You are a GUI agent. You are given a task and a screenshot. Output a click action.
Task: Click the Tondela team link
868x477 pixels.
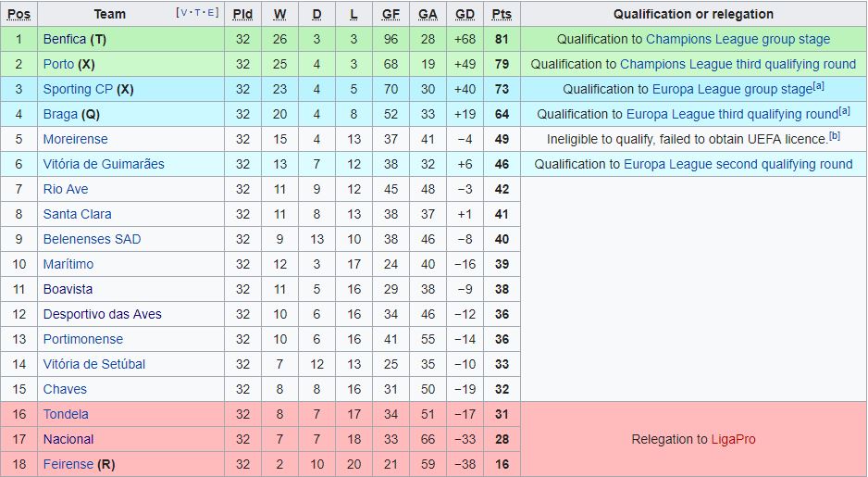click(x=66, y=414)
